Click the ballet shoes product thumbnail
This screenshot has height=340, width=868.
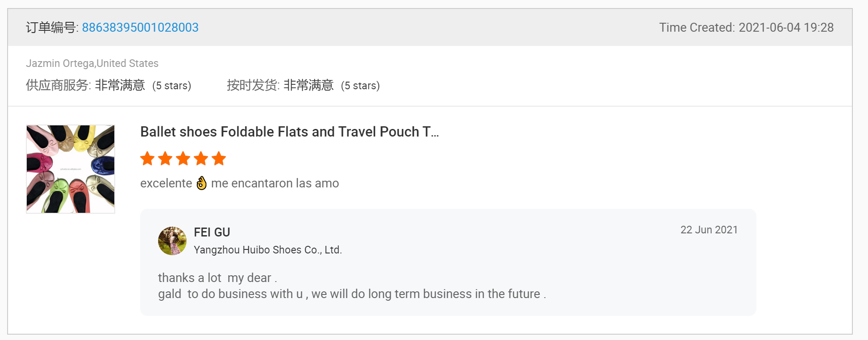click(x=71, y=169)
